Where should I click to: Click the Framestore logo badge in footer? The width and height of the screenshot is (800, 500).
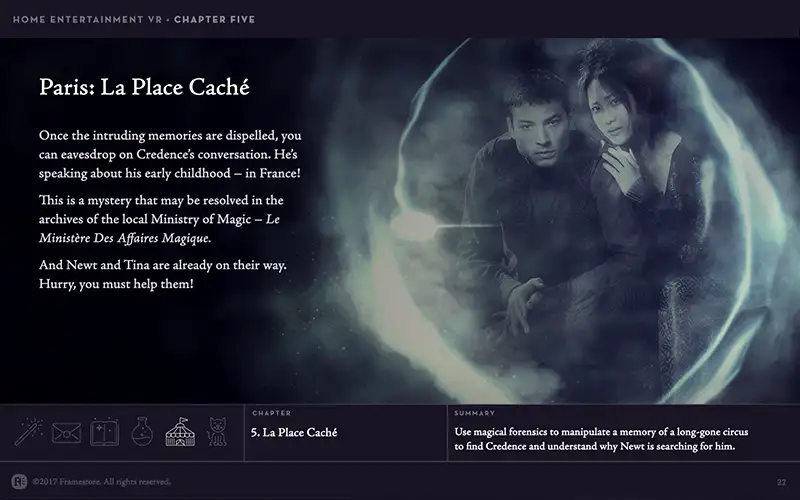click(x=19, y=481)
